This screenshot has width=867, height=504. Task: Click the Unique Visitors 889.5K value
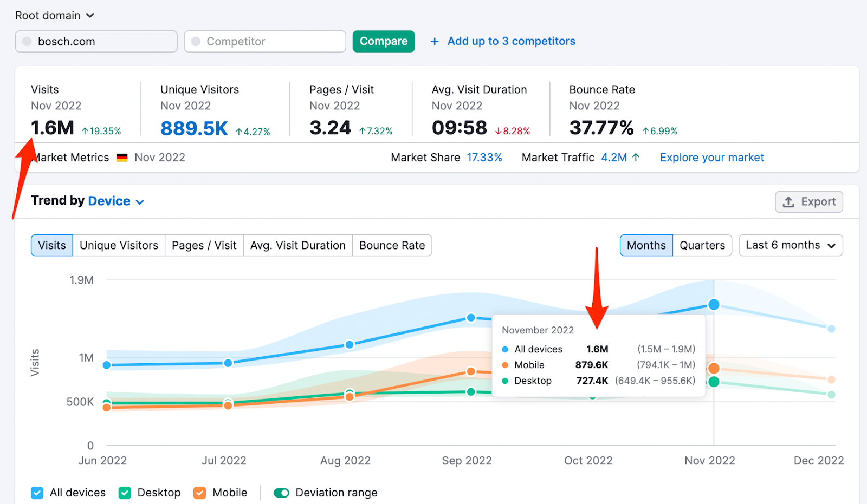[194, 128]
